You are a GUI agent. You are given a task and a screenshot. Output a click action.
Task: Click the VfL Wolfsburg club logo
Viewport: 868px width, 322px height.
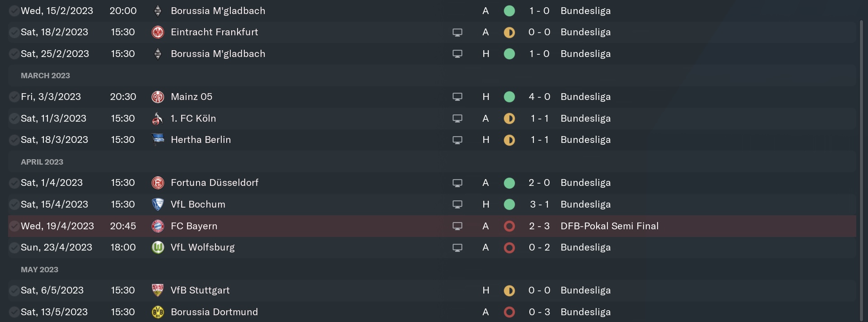pyautogui.click(x=158, y=247)
